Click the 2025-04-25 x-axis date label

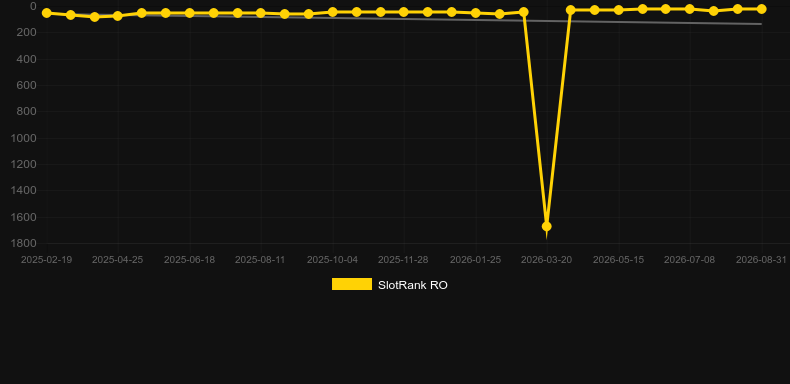click(118, 260)
